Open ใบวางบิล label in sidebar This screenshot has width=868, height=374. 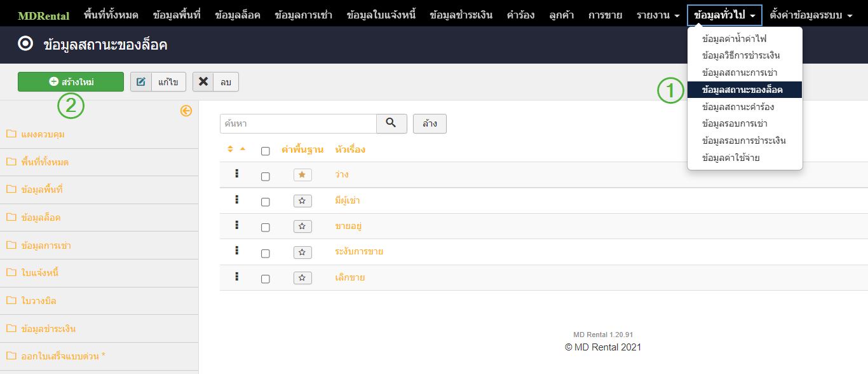[39, 300]
